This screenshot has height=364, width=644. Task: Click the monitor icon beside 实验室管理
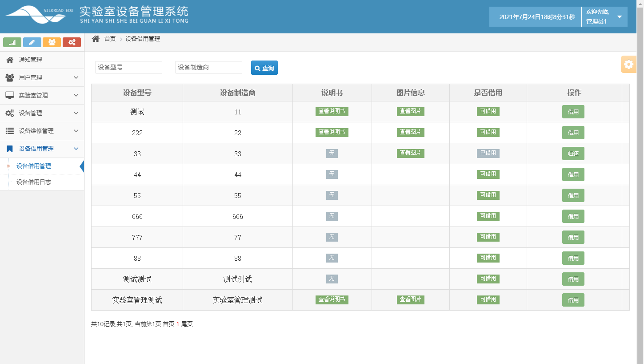pyautogui.click(x=10, y=95)
